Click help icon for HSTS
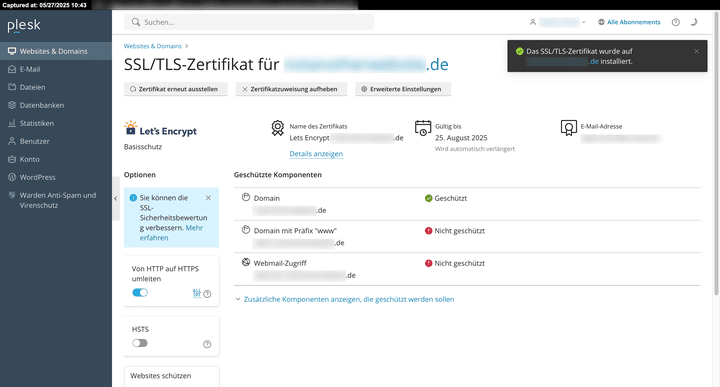The height and width of the screenshot is (387, 720). coord(207,344)
